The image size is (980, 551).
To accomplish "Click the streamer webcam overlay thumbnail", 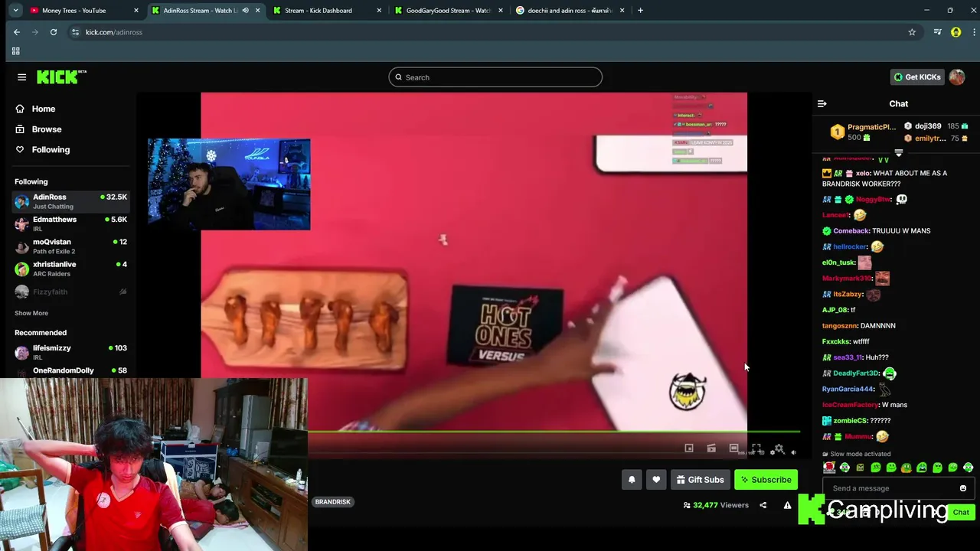I will (x=229, y=184).
